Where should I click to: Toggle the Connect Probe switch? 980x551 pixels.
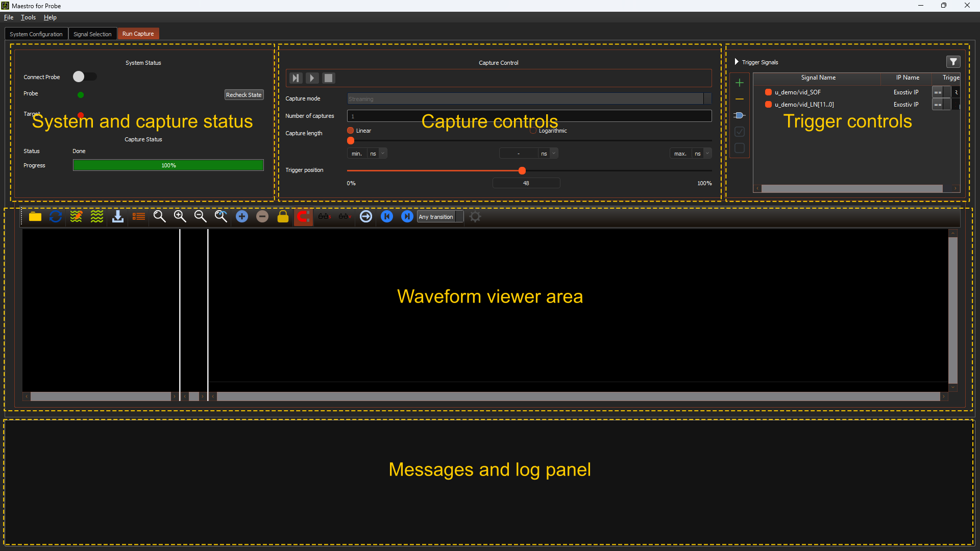[84, 77]
